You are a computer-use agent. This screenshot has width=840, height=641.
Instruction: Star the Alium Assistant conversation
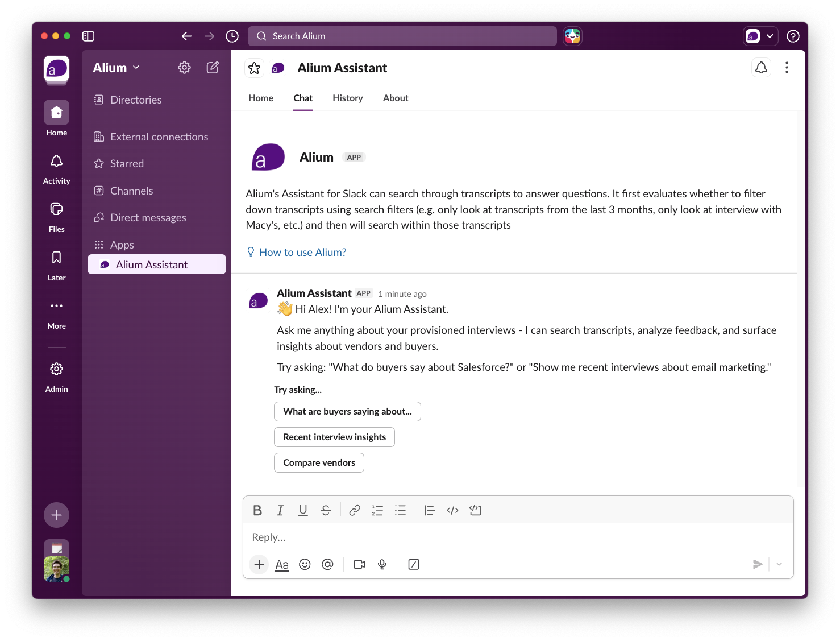254,68
